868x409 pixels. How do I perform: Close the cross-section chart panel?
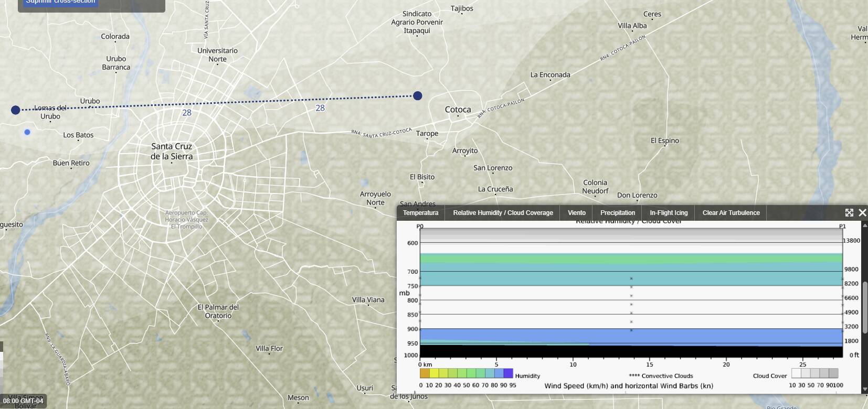tap(862, 212)
